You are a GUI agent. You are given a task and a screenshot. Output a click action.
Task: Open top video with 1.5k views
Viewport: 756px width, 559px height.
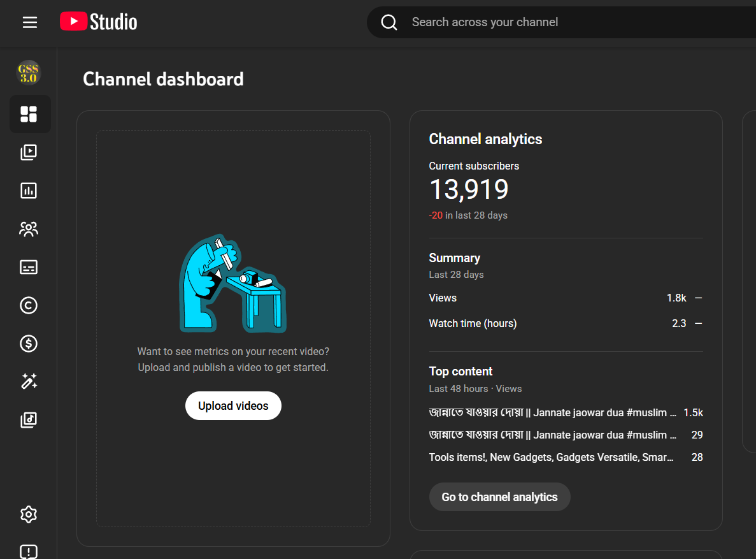pyautogui.click(x=552, y=413)
